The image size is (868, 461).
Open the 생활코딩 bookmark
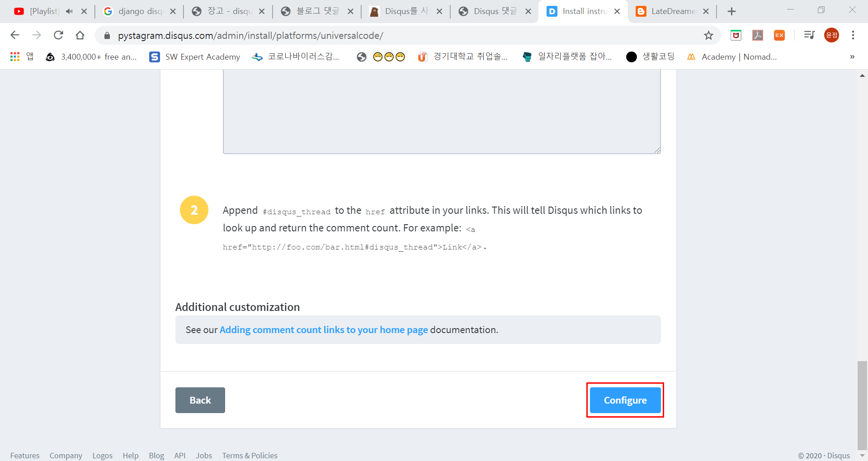click(651, 56)
